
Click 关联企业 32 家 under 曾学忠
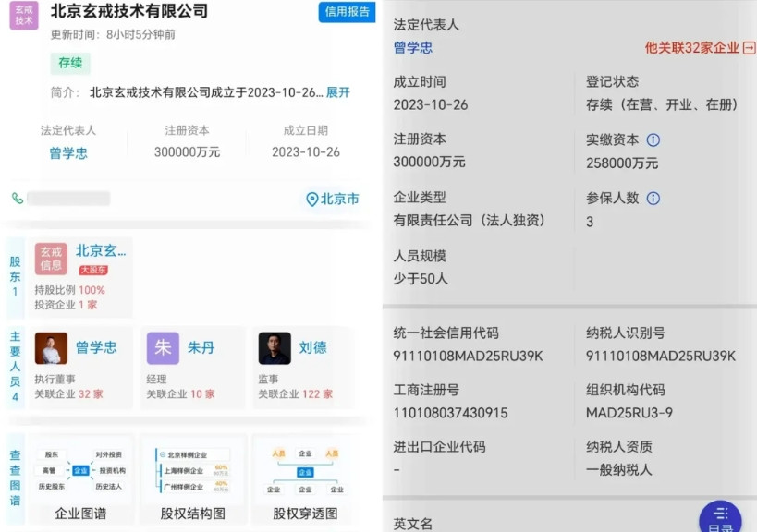(x=68, y=394)
